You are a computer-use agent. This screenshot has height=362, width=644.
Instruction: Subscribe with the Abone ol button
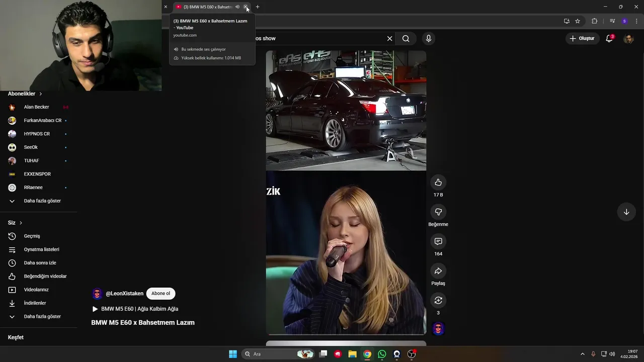tap(160, 294)
